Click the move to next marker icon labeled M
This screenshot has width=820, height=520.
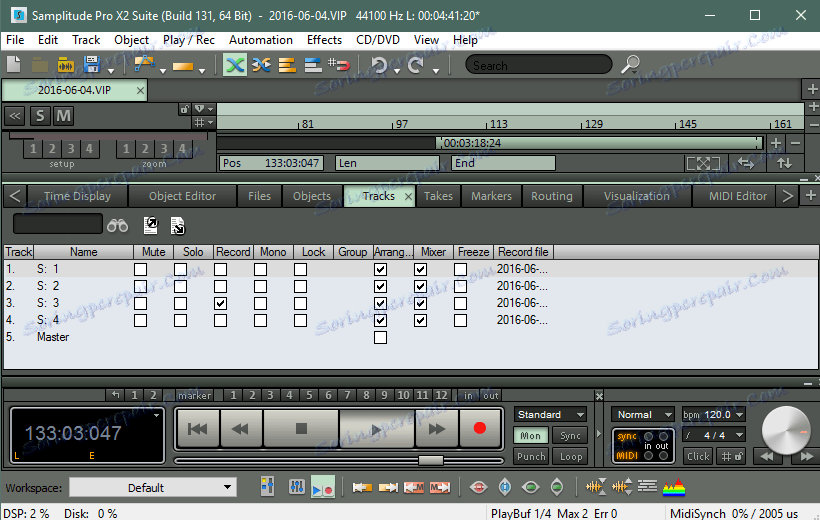point(440,488)
